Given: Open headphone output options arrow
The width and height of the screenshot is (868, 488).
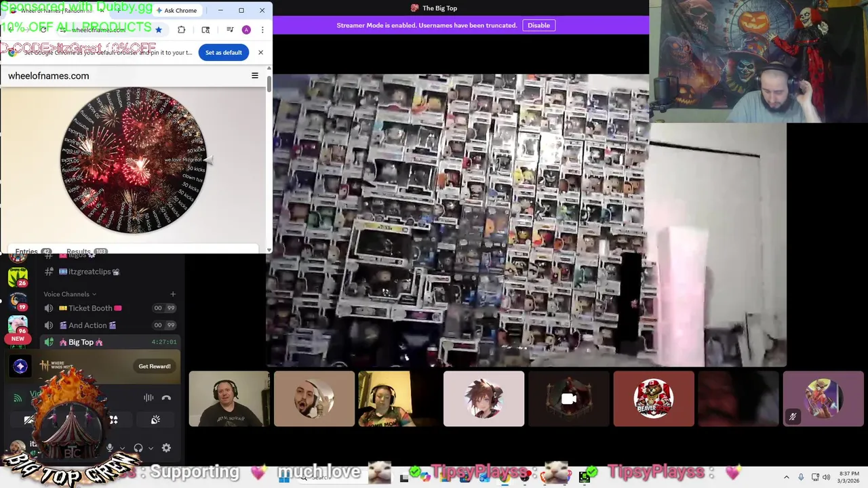Looking at the screenshot, I should pos(151,448).
